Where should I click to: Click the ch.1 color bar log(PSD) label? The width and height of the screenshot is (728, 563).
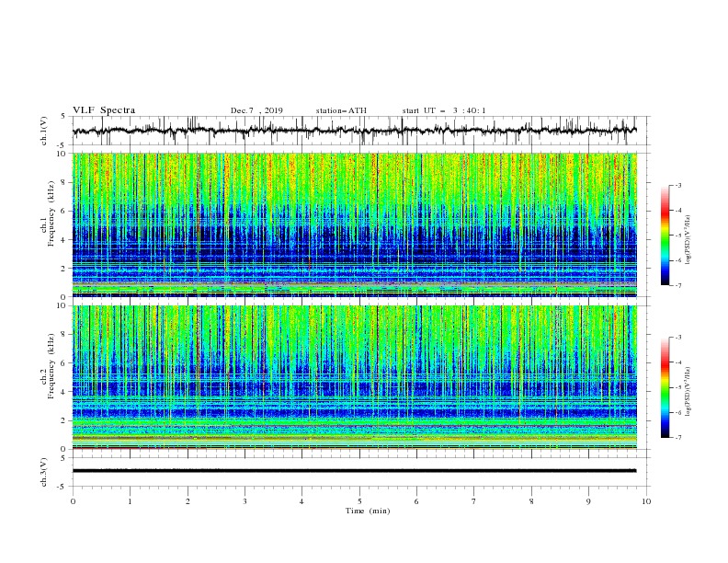(x=688, y=240)
